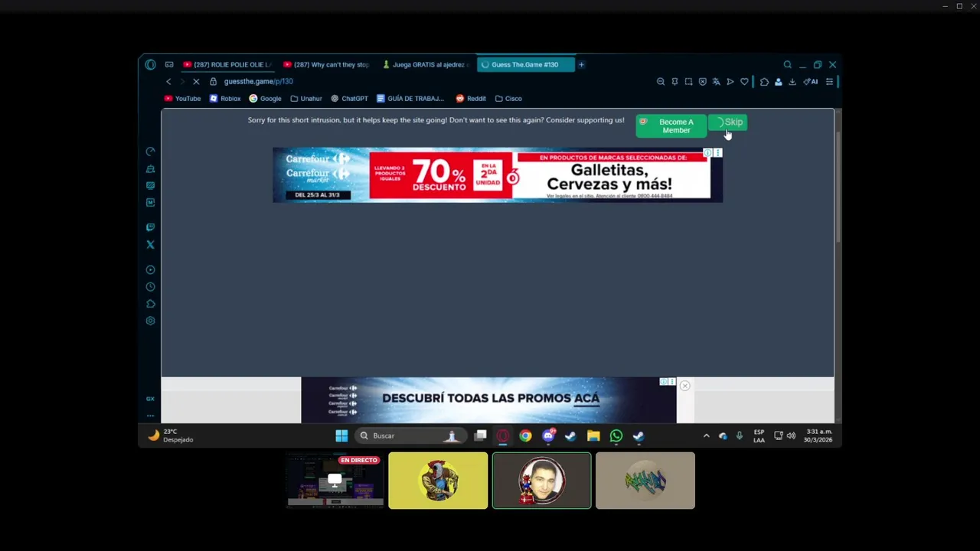Open extensions cube in sidebar
The image size is (980, 551).
150,304
